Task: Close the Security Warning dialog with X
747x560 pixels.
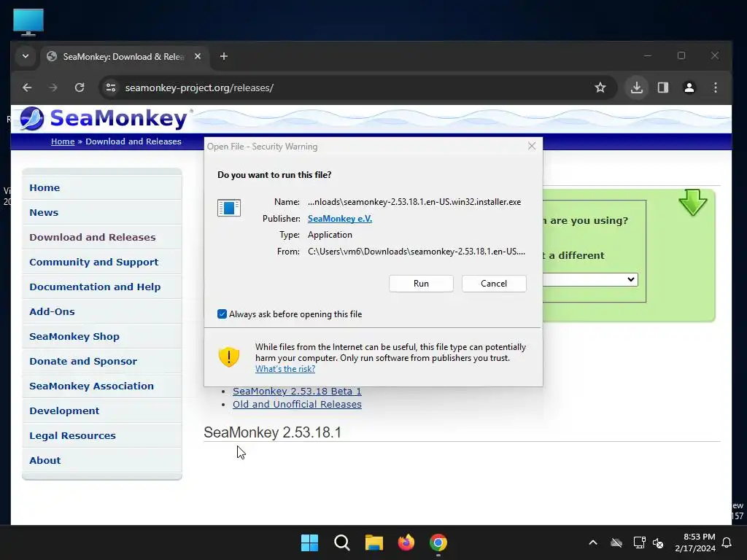Action: [532, 146]
